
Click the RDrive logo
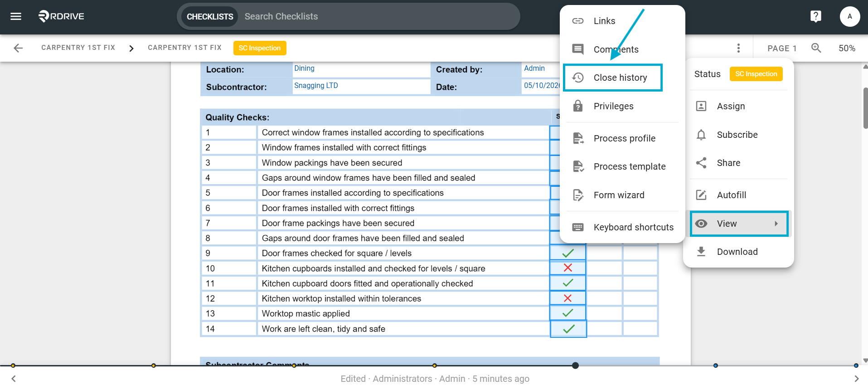coord(61,16)
